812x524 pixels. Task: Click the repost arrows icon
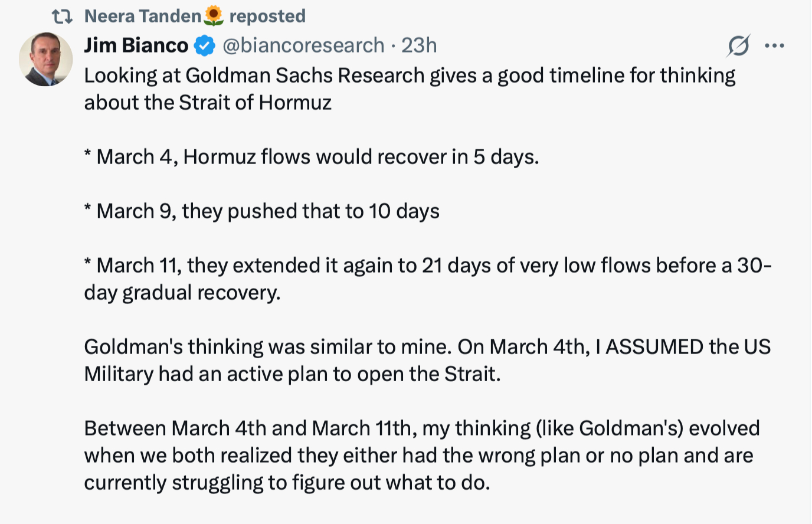pos(62,17)
